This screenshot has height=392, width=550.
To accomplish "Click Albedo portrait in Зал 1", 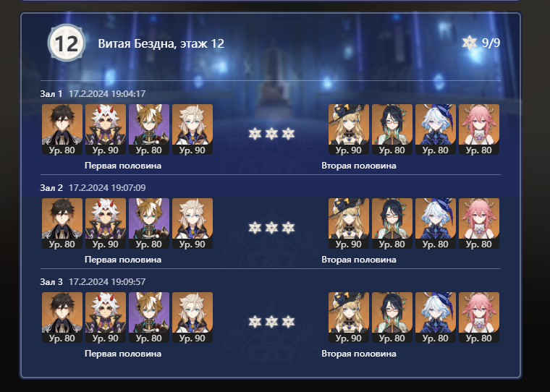I will coord(192,129).
